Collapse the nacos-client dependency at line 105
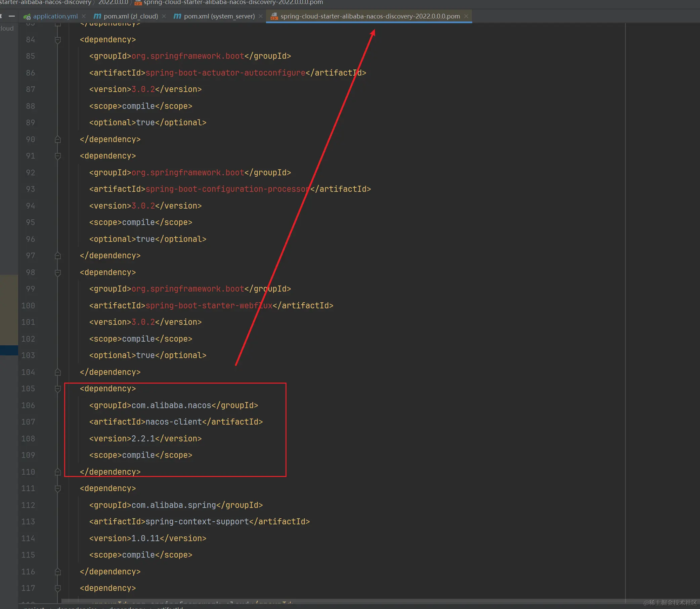The height and width of the screenshot is (609, 700). pyautogui.click(x=58, y=389)
